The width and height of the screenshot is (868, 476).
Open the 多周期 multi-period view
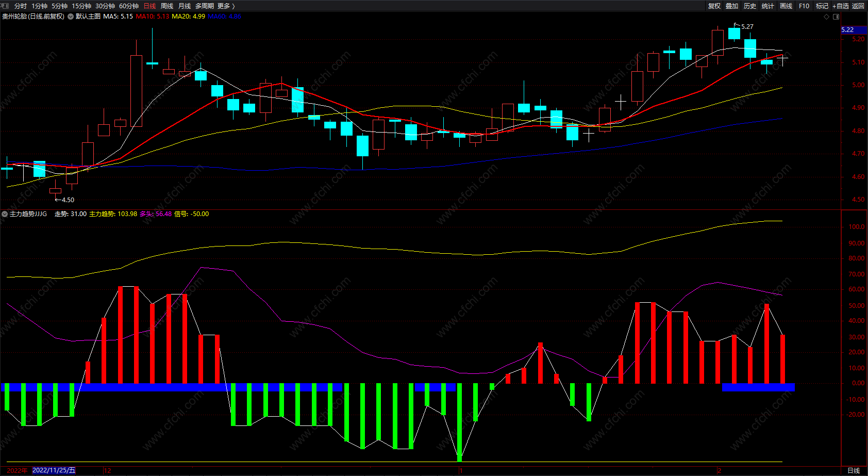click(x=205, y=6)
